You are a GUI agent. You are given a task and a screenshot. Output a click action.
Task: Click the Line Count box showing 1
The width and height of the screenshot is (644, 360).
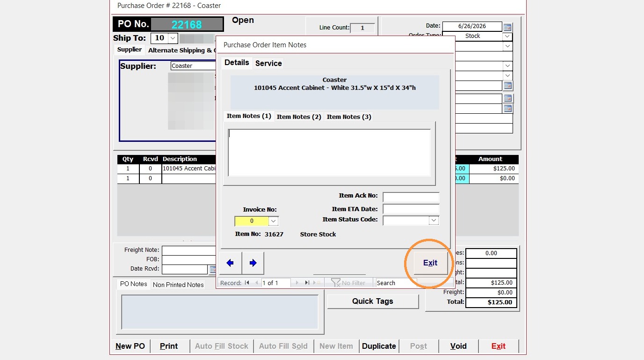tap(362, 28)
